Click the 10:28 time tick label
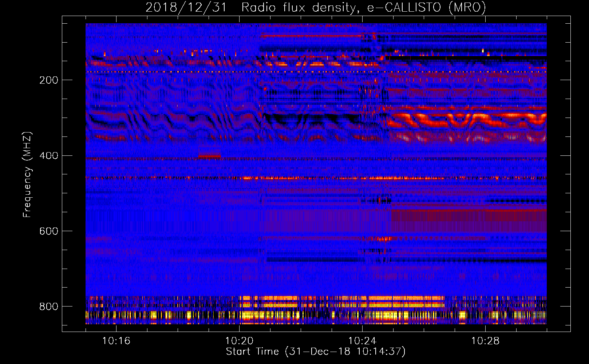Screen dimensions: 589x364 [x=485, y=341]
